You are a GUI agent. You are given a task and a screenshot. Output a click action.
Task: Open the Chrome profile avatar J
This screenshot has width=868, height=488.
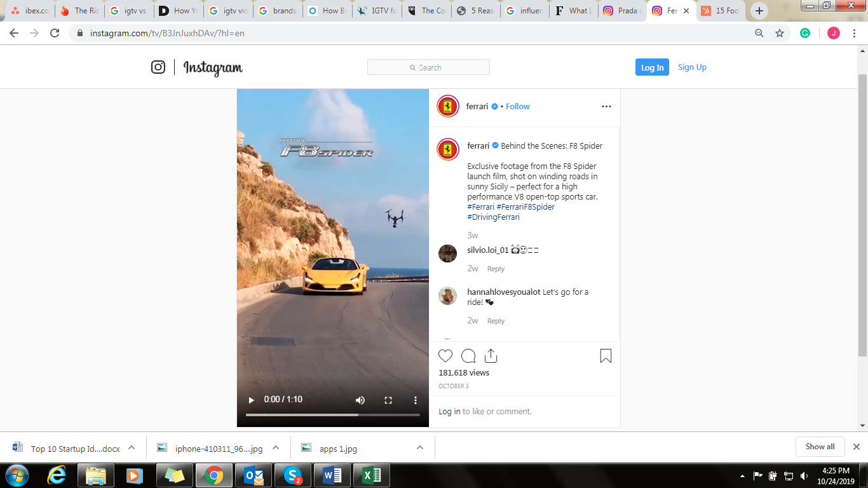pos(833,33)
